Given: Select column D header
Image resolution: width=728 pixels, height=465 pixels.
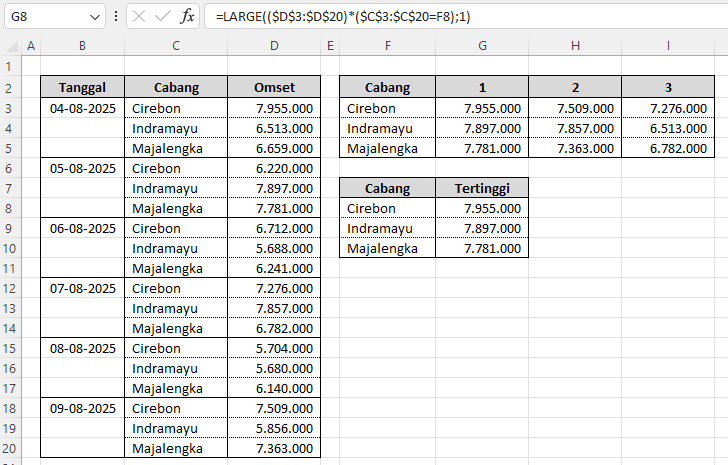Looking at the screenshot, I should point(274,45).
